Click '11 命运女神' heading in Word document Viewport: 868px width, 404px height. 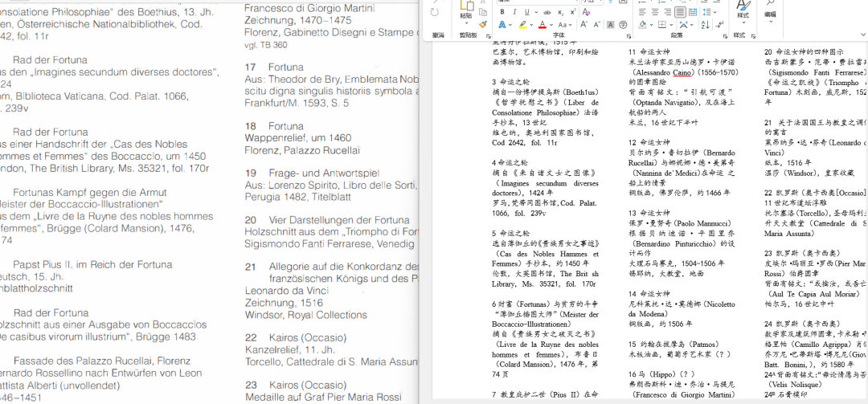click(649, 51)
